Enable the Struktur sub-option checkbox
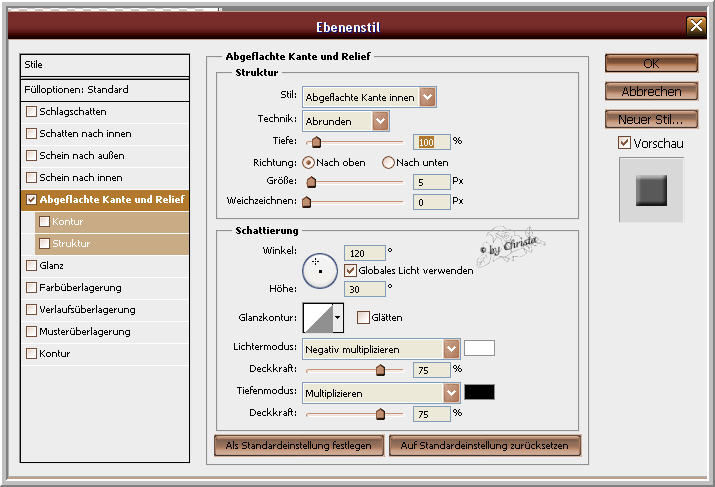Image resolution: width=715 pixels, height=487 pixels. [x=44, y=244]
